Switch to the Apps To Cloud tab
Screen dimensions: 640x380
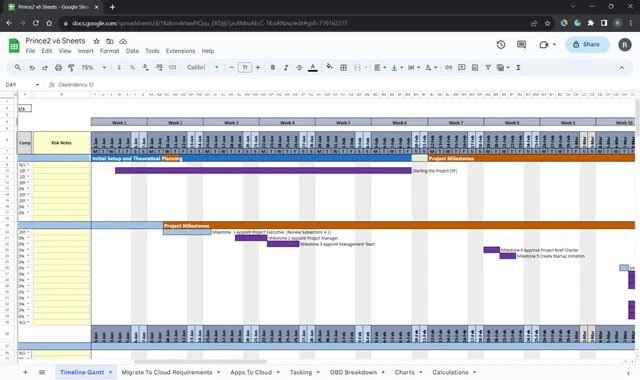[251, 372]
